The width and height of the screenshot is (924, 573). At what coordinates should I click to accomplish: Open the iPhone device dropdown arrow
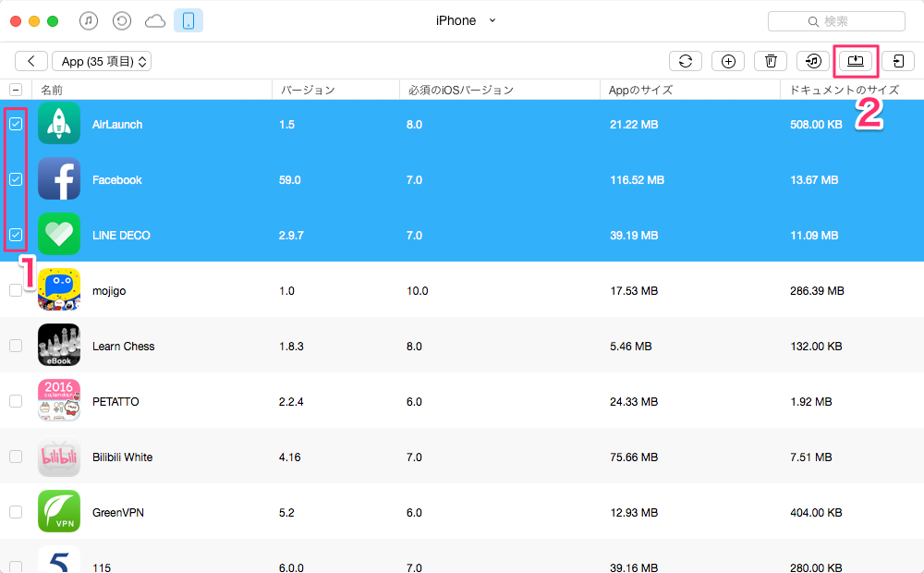(492, 20)
